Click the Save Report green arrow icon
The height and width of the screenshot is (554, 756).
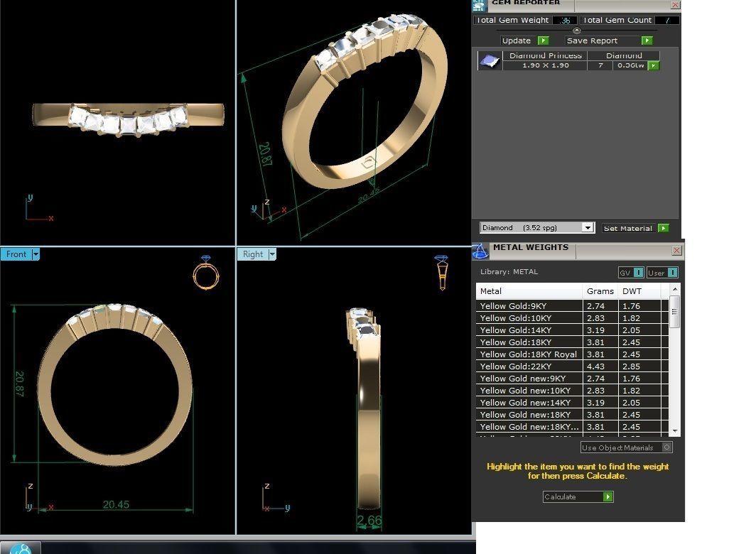click(647, 40)
